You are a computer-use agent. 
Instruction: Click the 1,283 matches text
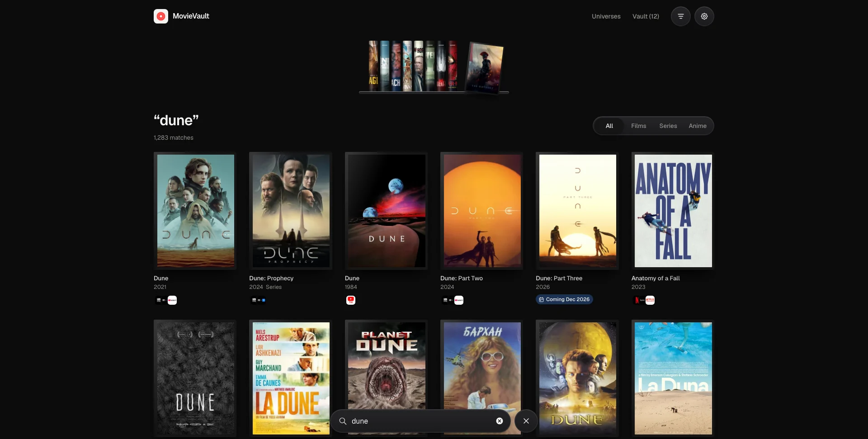[173, 138]
